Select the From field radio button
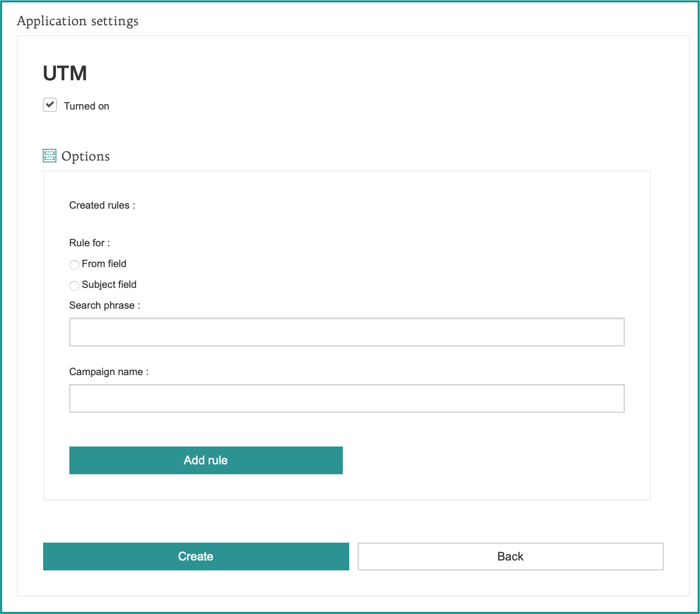Screen dimensions: 700x614 [x=74, y=265]
